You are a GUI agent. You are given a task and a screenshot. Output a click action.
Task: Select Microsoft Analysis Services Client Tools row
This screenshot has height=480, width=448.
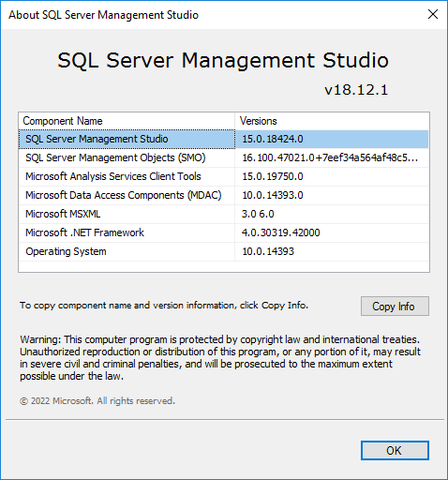pos(224,176)
